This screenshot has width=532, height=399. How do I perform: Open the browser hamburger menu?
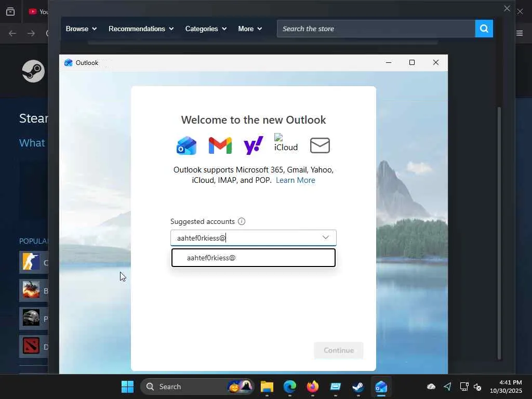[520, 33]
